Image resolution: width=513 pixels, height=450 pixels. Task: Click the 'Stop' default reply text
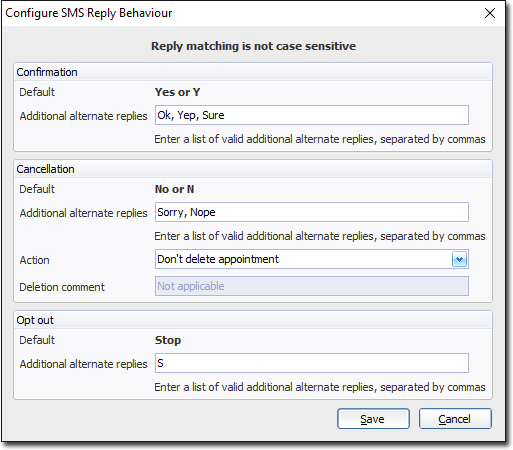168,340
